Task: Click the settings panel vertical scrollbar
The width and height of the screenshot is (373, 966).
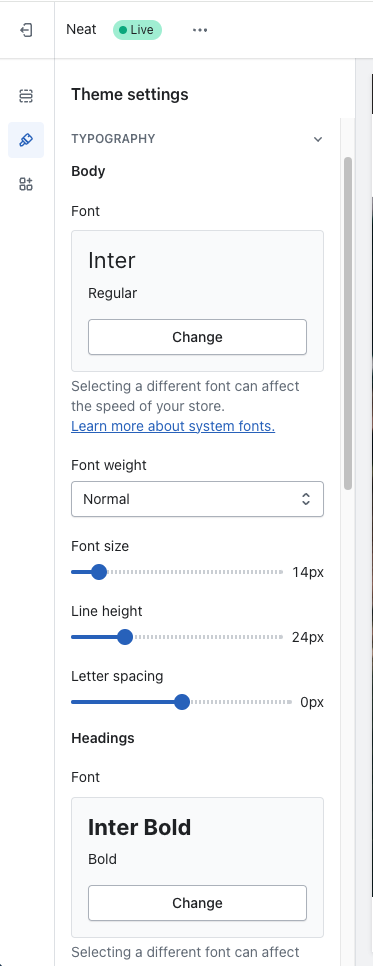Action: click(348, 323)
